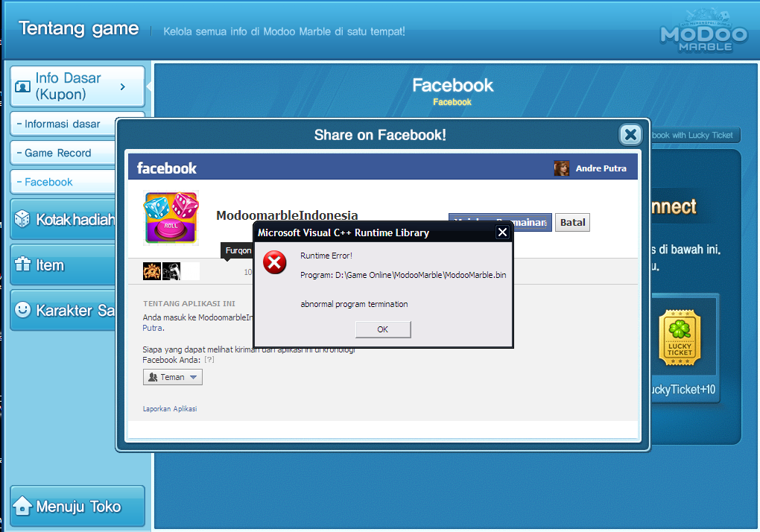Image resolution: width=760 pixels, height=532 pixels.
Task: Click the facebook logo in the header
Action: [x=167, y=168]
